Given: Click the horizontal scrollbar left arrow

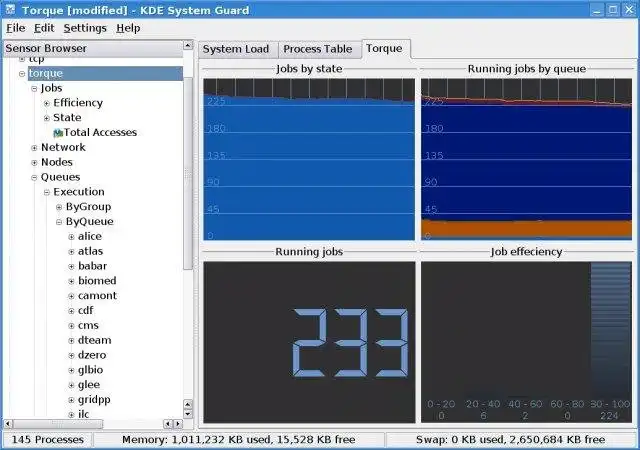Looking at the screenshot, I should click(8, 424).
